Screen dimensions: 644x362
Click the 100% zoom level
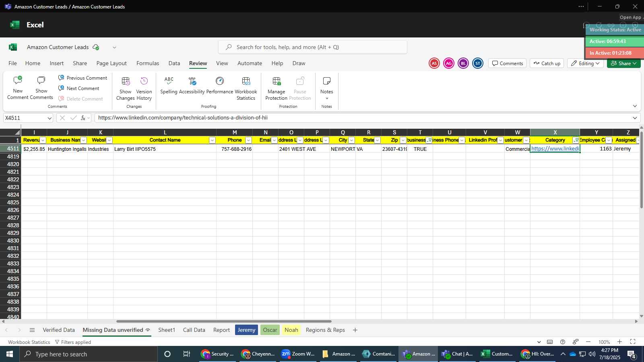[604, 342]
